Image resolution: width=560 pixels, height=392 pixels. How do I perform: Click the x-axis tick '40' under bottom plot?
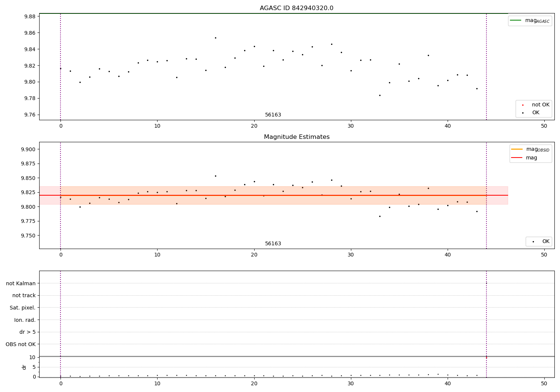point(448,384)
